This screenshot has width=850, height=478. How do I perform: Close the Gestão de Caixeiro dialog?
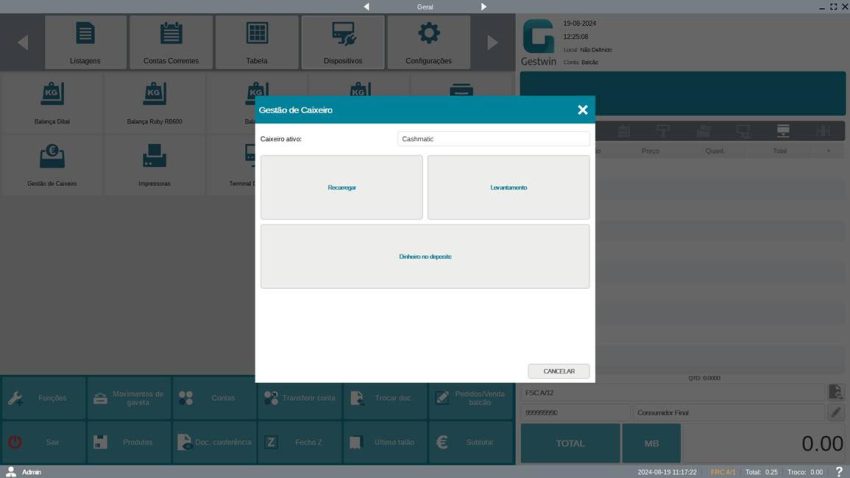[582, 110]
